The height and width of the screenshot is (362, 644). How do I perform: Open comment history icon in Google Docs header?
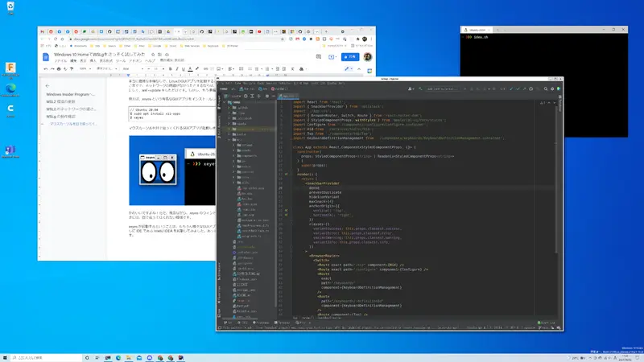pos(319,56)
